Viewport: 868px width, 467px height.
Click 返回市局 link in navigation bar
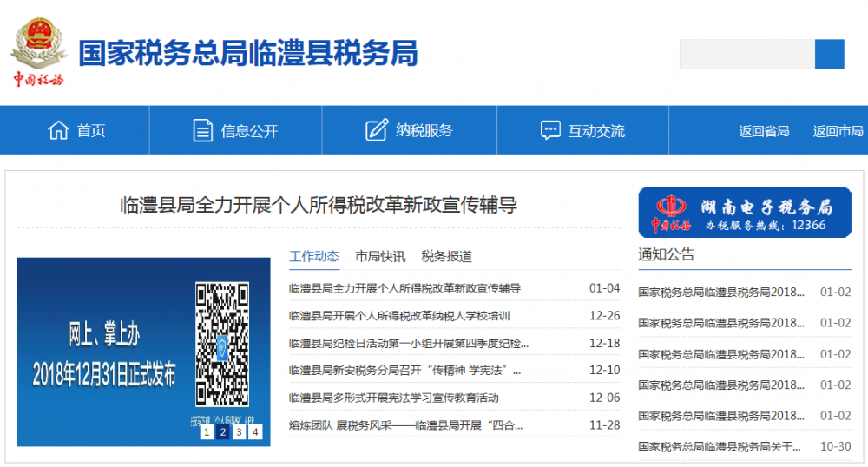tap(838, 131)
